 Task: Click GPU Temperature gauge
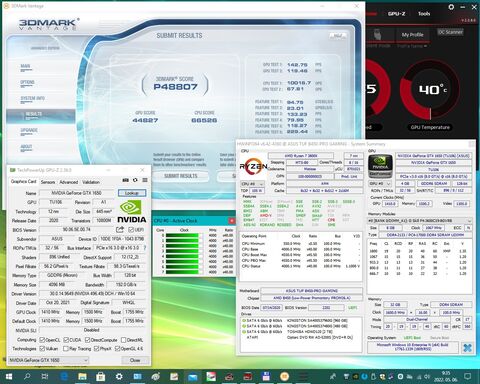[x=430, y=90]
